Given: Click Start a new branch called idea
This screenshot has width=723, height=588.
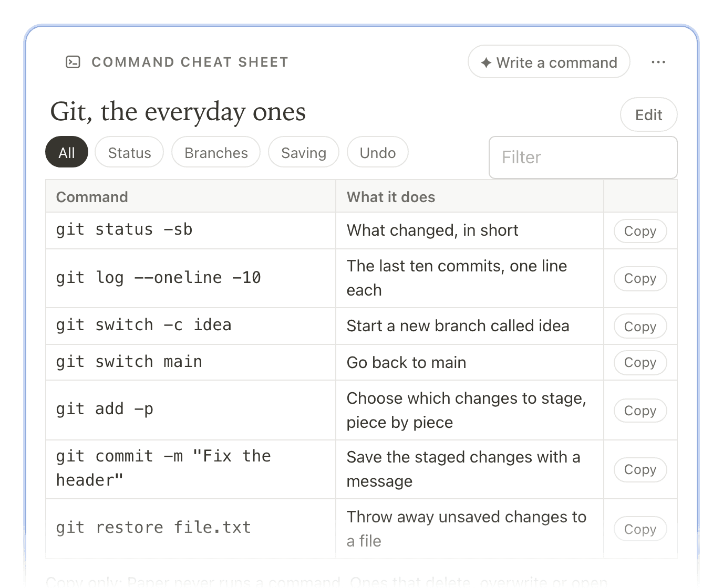Looking at the screenshot, I should click(x=458, y=326).
